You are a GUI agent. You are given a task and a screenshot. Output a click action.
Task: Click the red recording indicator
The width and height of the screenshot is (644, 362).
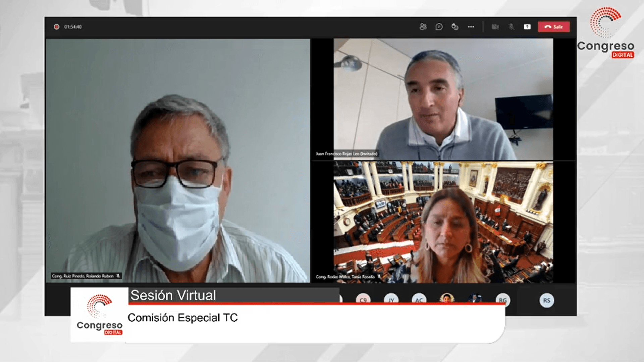(57, 27)
